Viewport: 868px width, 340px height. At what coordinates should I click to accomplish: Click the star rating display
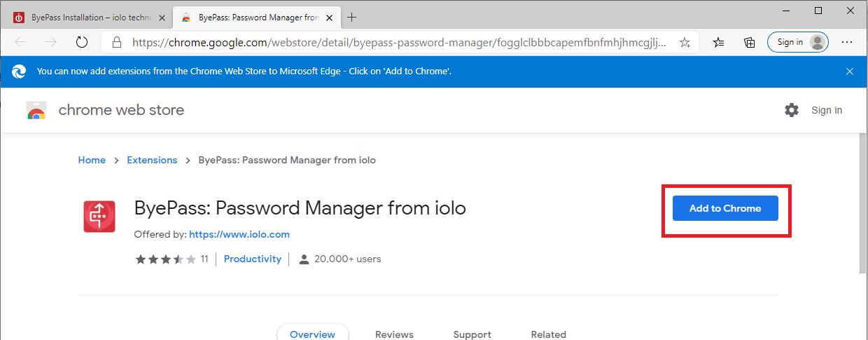coord(167,259)
